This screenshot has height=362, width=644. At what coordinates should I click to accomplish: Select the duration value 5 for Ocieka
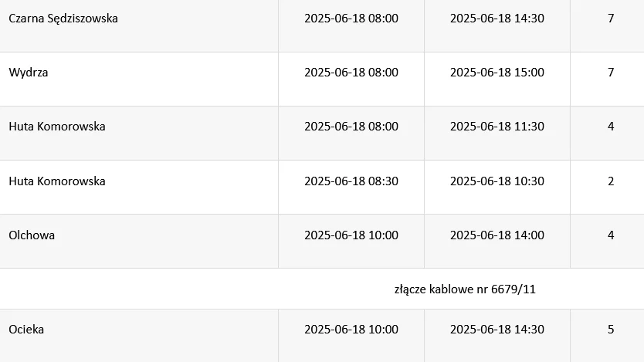[611, 329]
